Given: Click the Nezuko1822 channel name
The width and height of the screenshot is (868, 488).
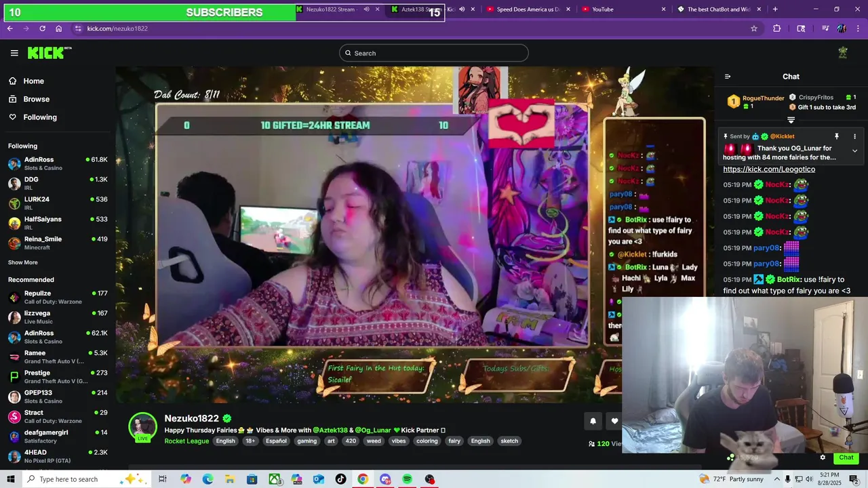Looking at the screenshot, I should (191, 419).
